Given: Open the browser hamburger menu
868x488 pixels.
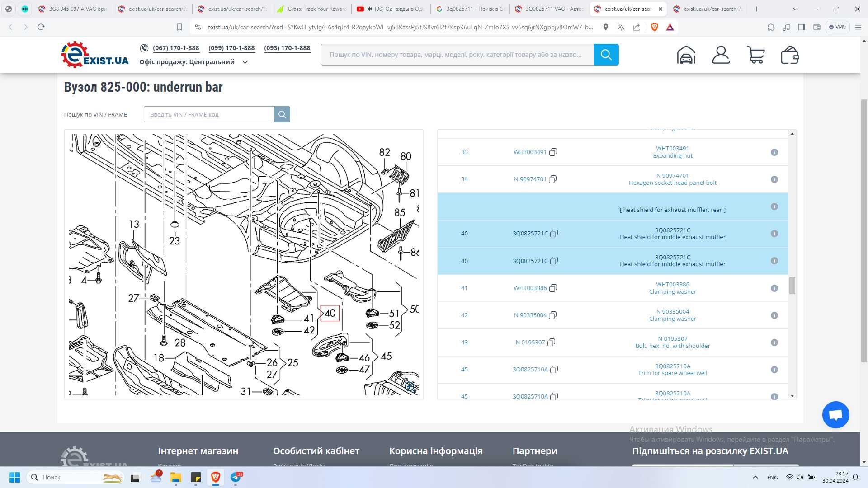Looking at the screenshot, I should click(x=858, y=27).
